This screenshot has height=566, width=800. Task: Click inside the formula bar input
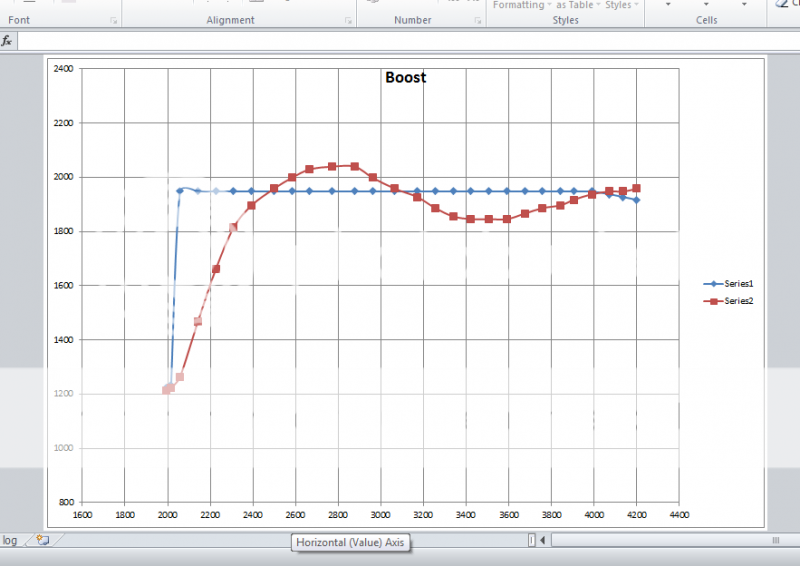[408, 41]
